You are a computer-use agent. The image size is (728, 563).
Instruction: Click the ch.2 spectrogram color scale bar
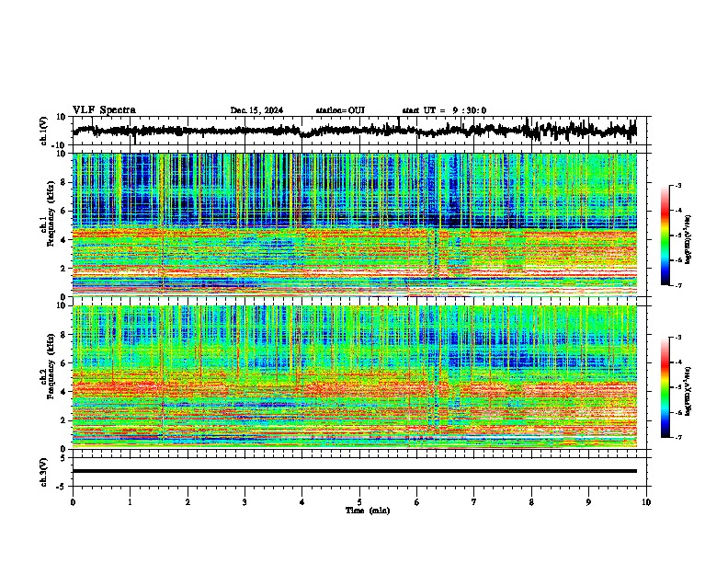click(x=665, y=387)
